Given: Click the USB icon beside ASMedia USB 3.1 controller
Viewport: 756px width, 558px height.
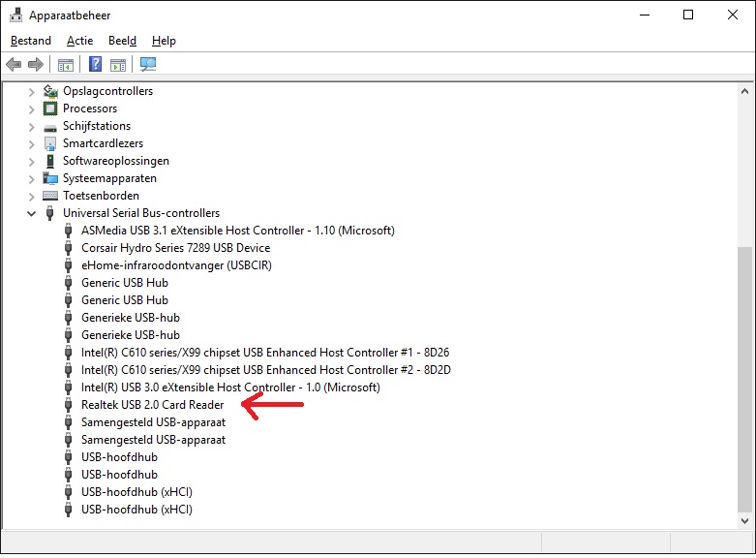Looking at the screenshot, I should pyautogui.click(x=69, y=231).
